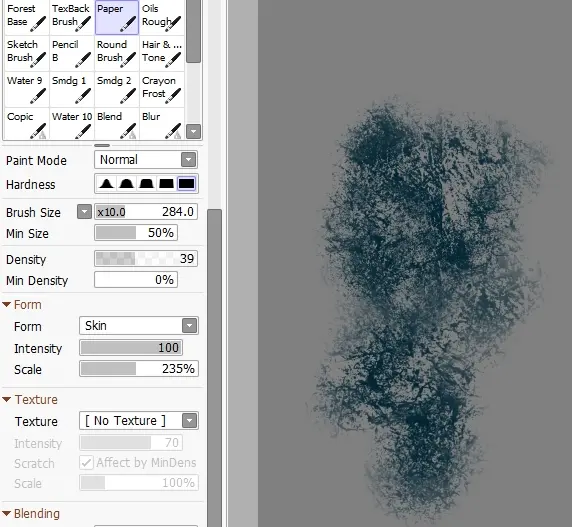Select the Paper brush preset
The image size is (572, 527).
tap(117, 17)
